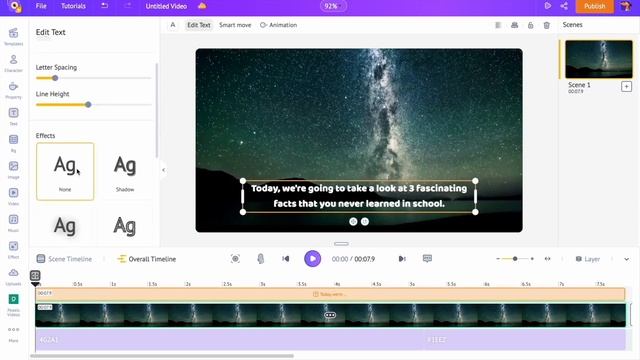Screen dimensions: 640x360
Task: Expand the timeline chevron next to Layer
Action: [x=627, y=259]
